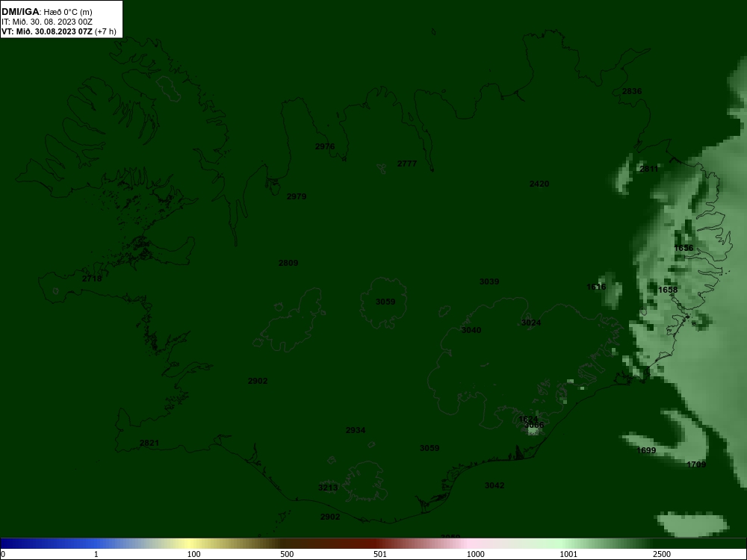Click the 3213 value near the south glacier
This screenshot has height=560, width=747.
[x=328, y=488]
